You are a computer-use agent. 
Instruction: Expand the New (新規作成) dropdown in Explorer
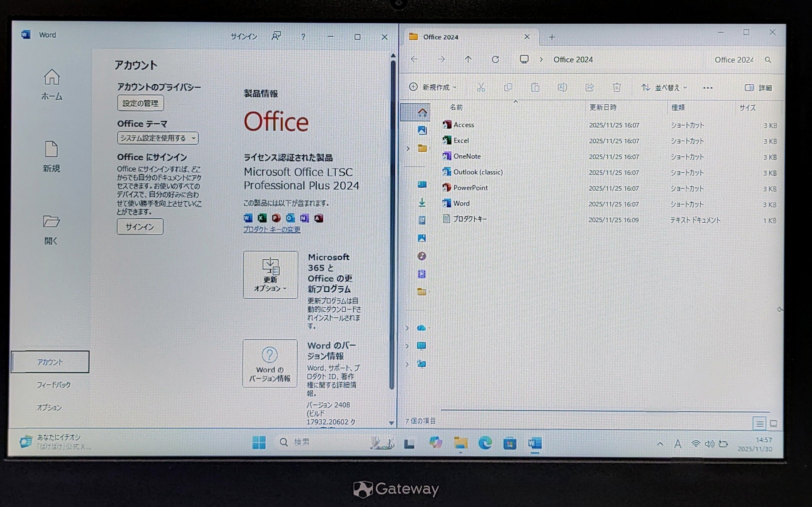433,87
